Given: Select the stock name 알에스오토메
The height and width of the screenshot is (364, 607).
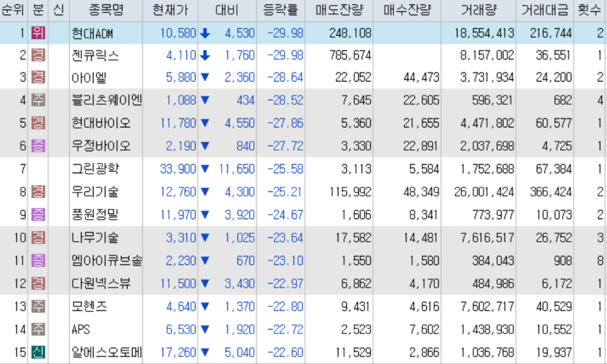Looking at the screenshot, I should click(107, 353).
